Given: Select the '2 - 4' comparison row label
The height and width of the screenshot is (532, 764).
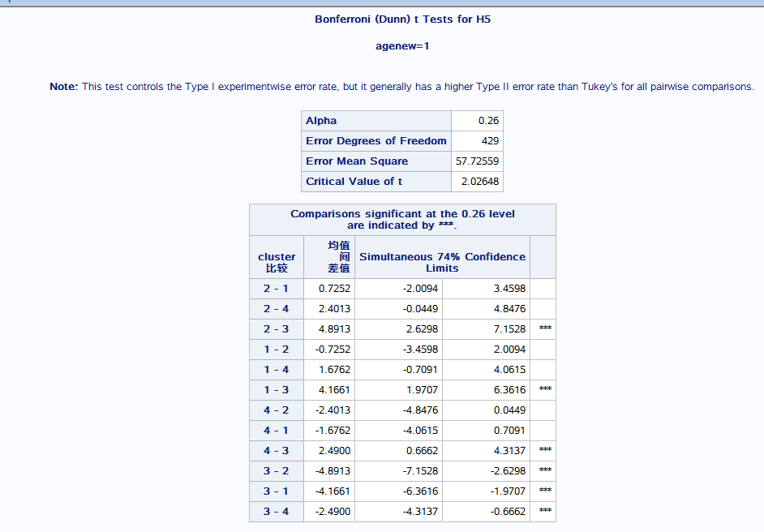Looking at the screenshot, I should (277, 309).
